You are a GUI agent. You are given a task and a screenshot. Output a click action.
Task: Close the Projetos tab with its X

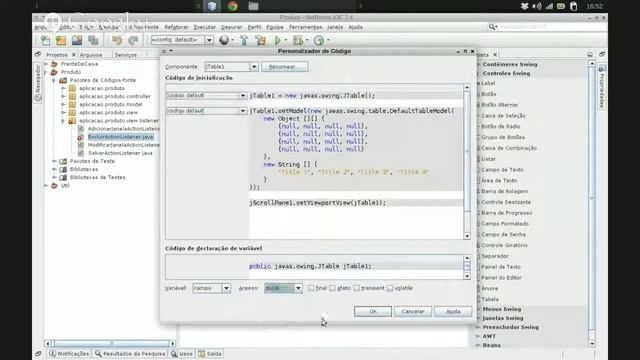coord(74,55)
